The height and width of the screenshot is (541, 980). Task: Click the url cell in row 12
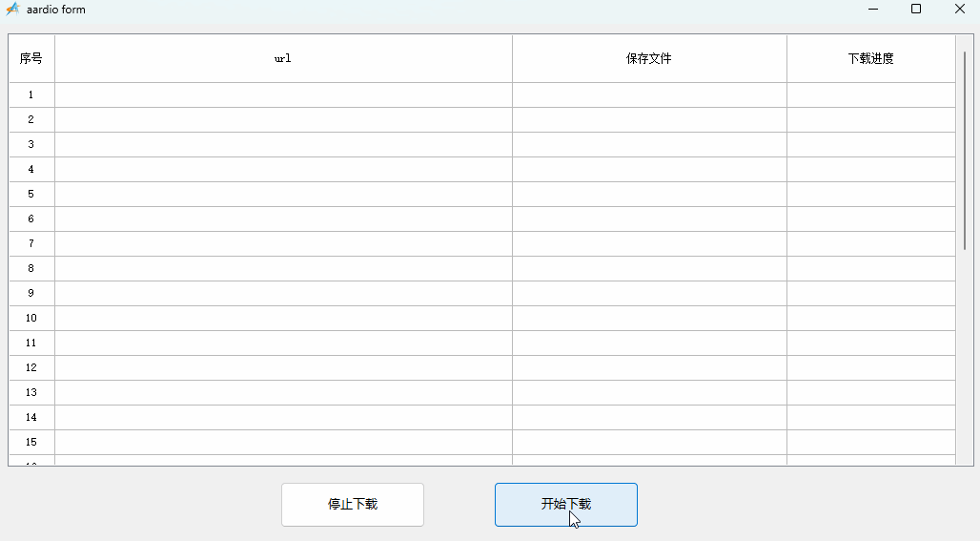[284, 367]
